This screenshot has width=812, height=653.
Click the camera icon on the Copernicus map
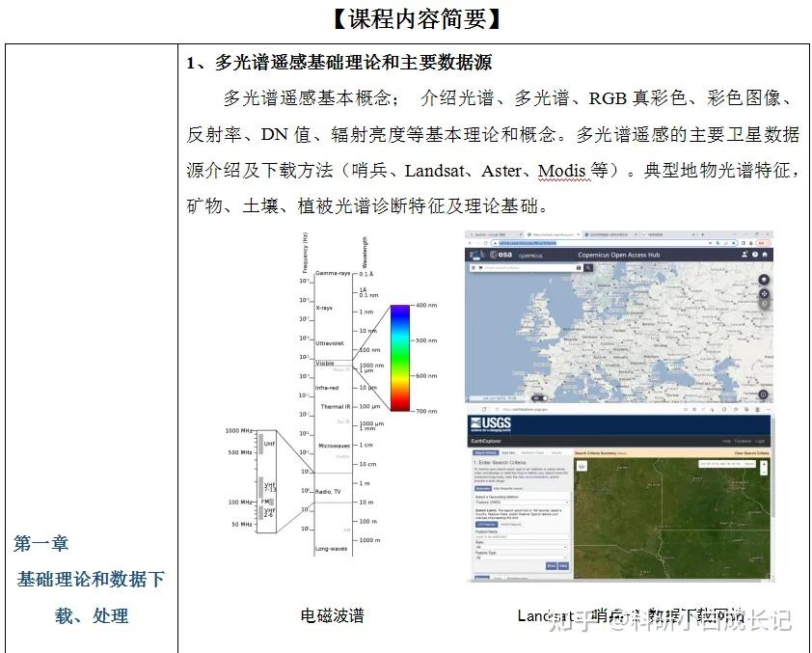coord(763,394)
